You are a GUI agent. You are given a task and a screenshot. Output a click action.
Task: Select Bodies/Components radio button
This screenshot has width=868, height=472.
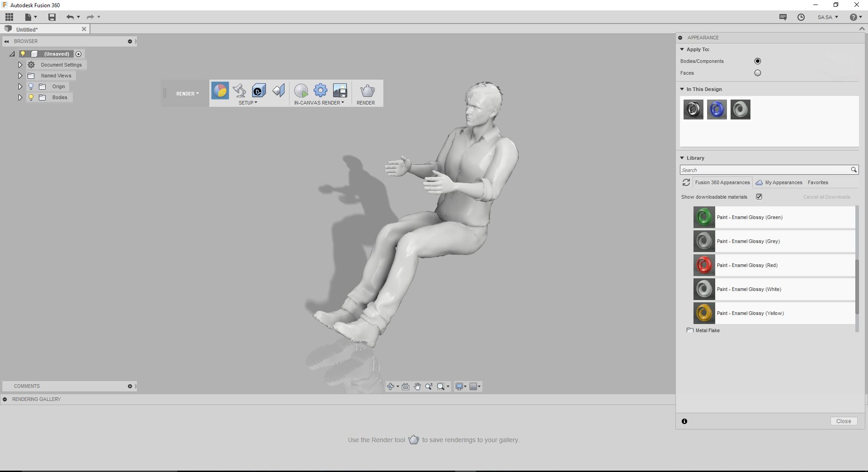[x=758, y=61]
